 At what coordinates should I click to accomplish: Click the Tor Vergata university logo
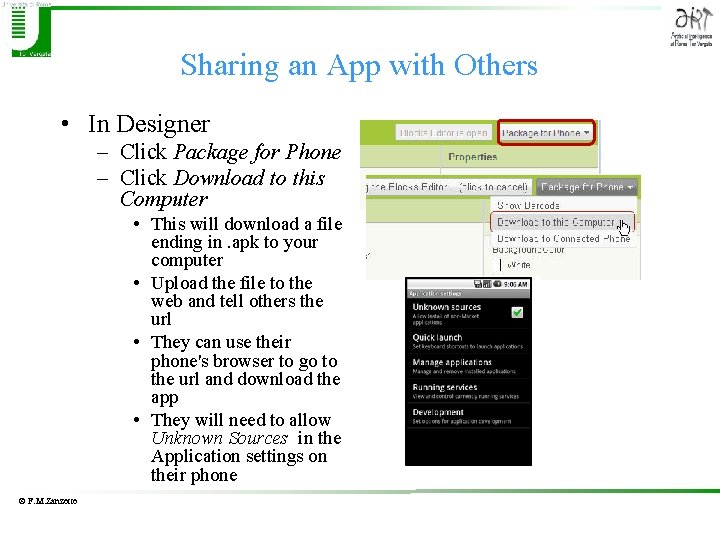coord(30,30)
